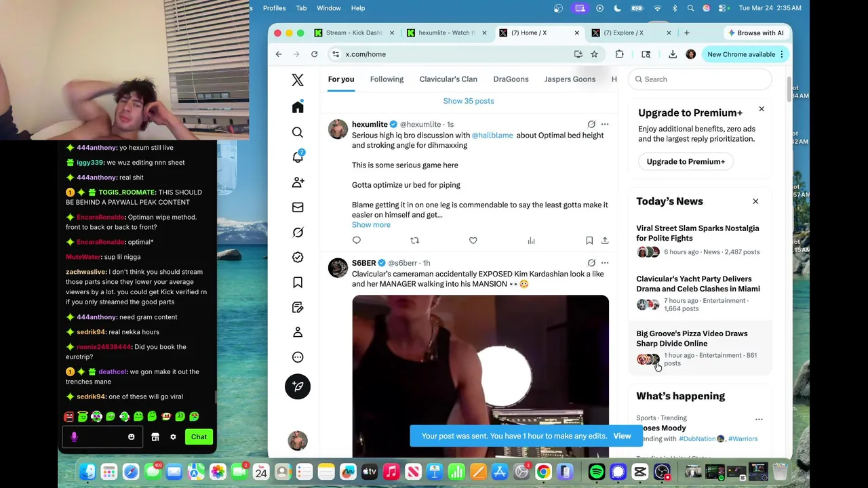This screenshot has height=488, width=868.
Task: Click Upgrade to Premium+ button
Action: [686, 161]
